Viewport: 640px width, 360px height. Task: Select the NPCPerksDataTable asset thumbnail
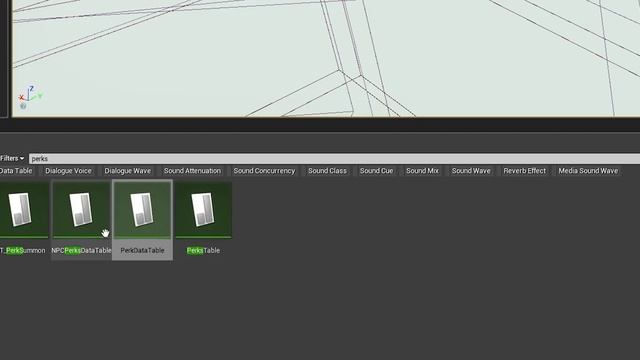coord(81,210)
